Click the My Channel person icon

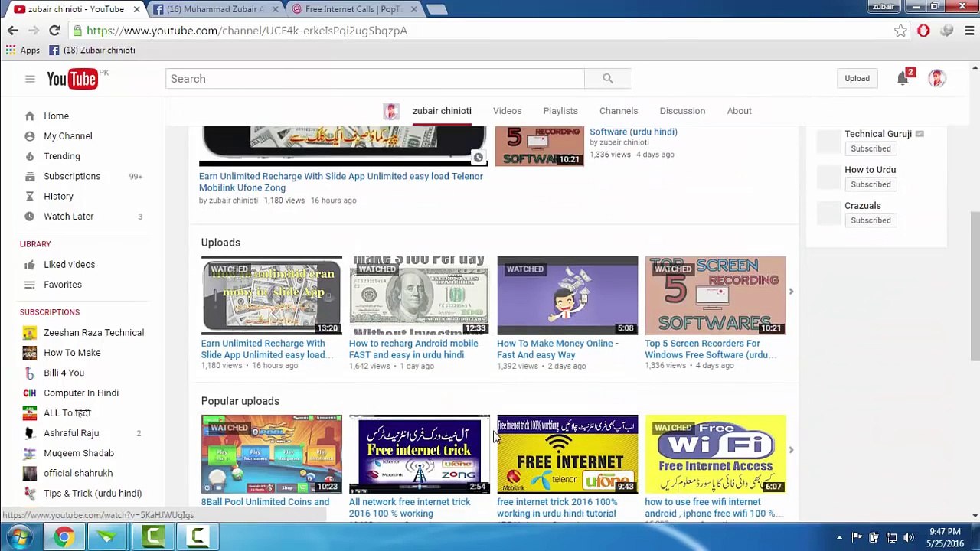[x=30, y=136]
